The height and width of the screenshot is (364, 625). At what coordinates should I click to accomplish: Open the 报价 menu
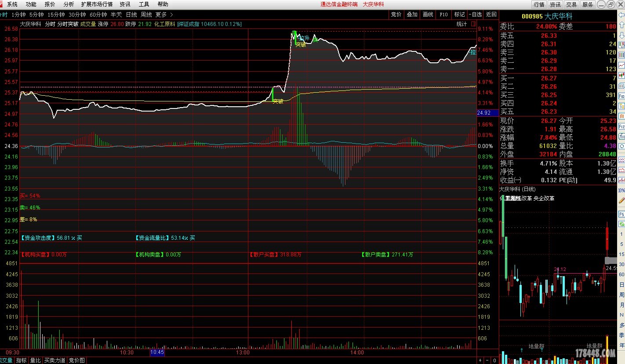click(50, 4)
